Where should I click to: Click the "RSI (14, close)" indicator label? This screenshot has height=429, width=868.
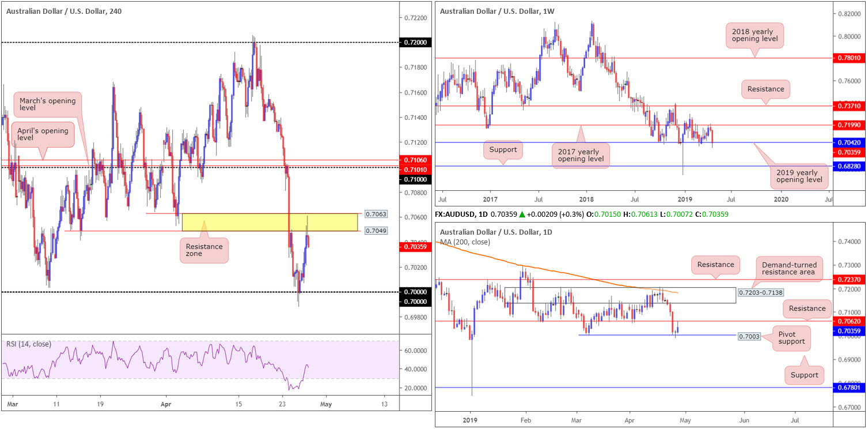click(29, 344)
